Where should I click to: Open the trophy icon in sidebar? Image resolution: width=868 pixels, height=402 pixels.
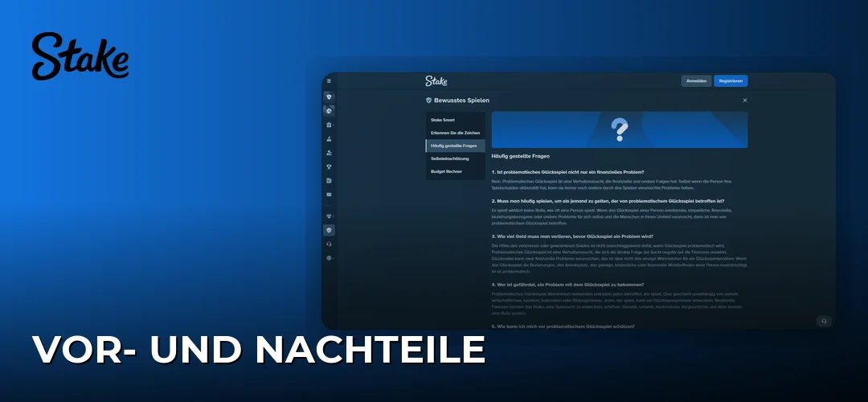pos(329,166)
